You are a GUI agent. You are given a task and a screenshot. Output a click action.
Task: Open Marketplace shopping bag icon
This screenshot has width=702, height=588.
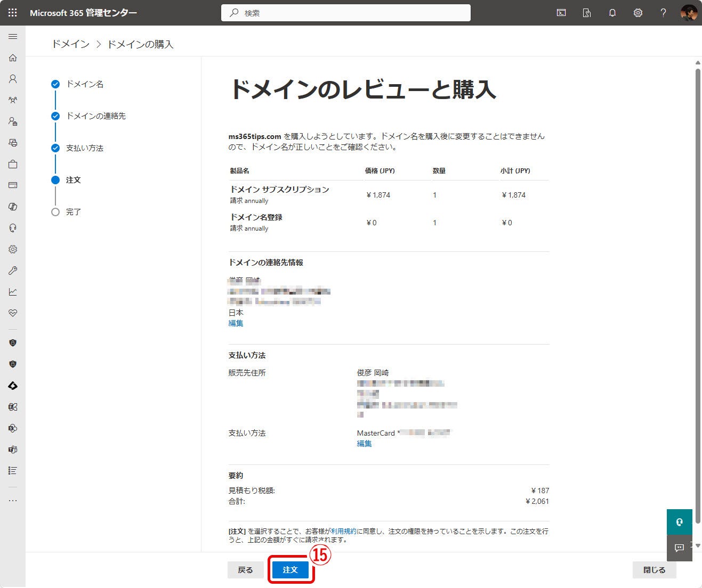[13, 164]
